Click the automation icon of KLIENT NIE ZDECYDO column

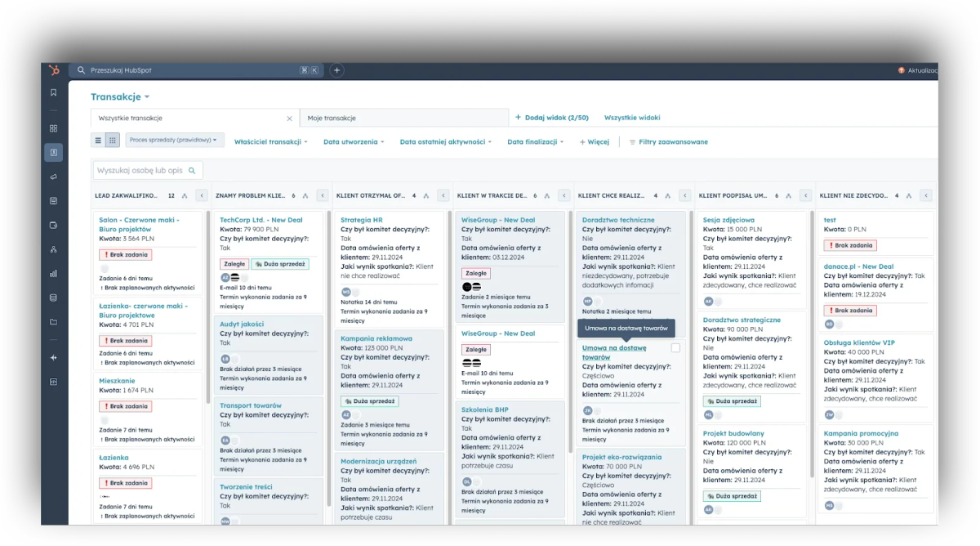point(909,195)
